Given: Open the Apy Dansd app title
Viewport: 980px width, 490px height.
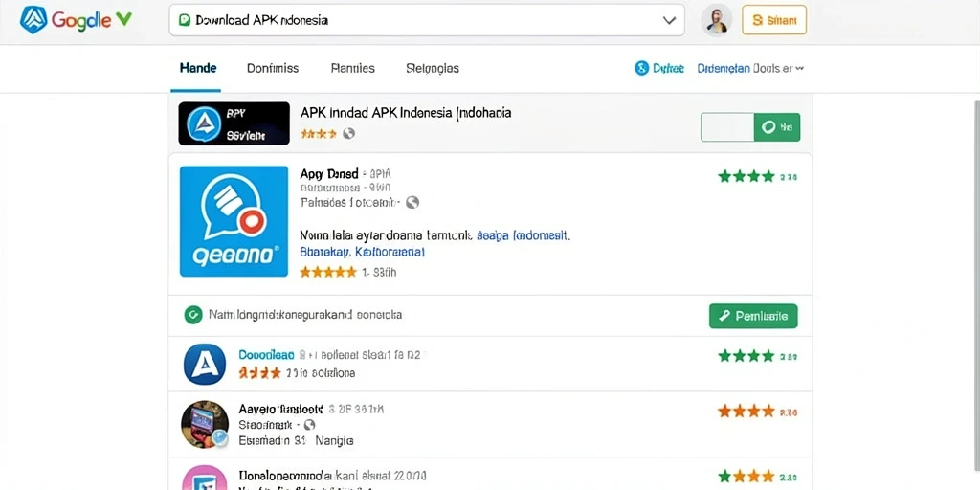Looking at the screenshot, I should pyautogui.click(x=329, y=174).
